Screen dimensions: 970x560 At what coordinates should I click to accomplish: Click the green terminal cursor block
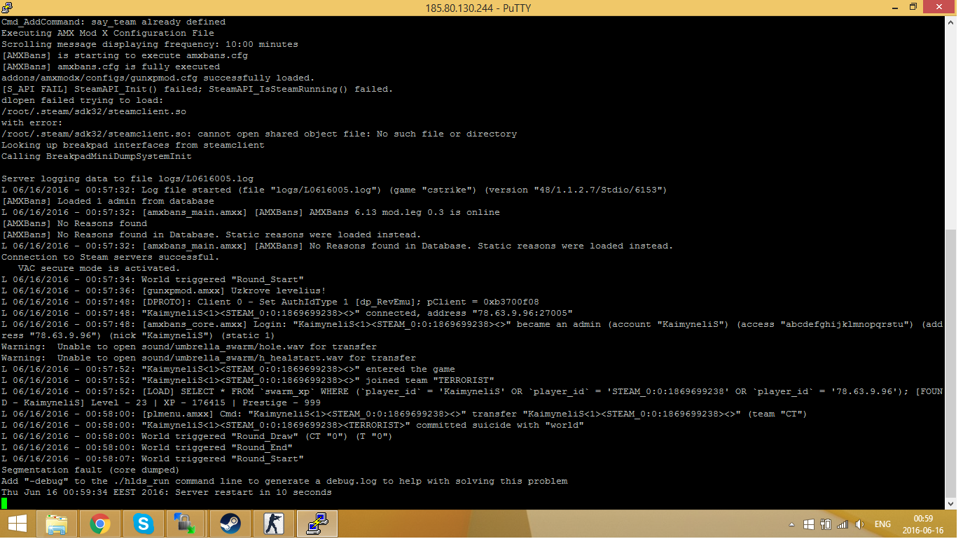point(4,503)
